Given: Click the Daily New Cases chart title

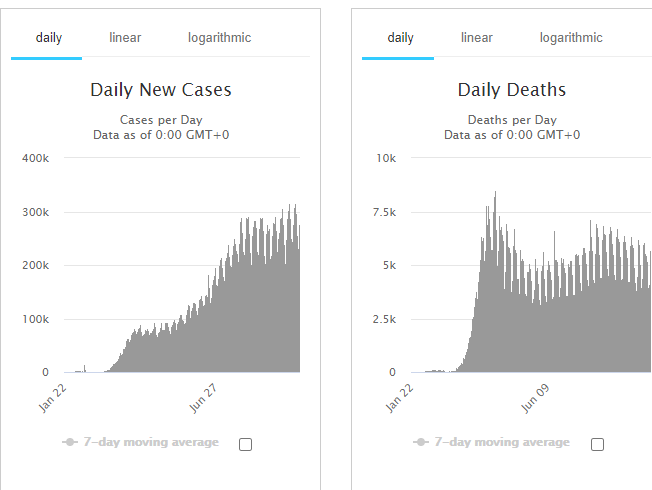Looking at the screenshot, I should click(161, 90).
